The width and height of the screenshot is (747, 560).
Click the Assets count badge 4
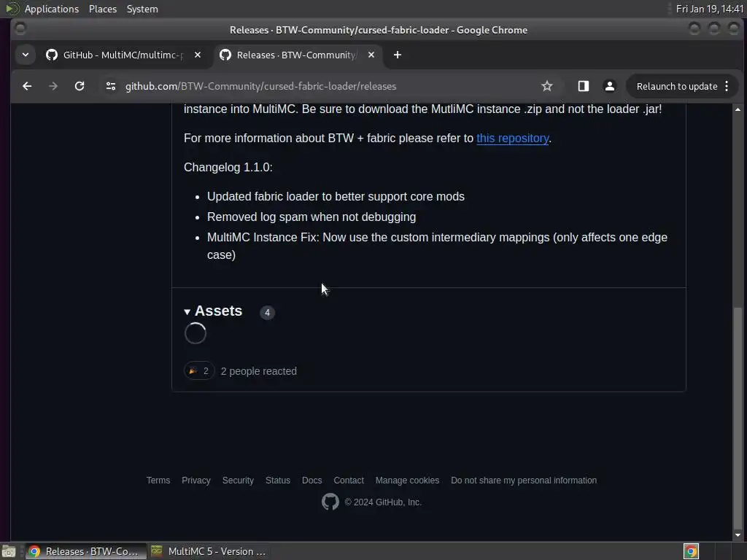(x=267, y=312)
